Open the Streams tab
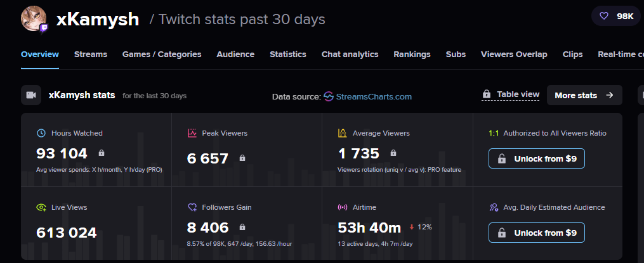 click(x=91, y=55)
